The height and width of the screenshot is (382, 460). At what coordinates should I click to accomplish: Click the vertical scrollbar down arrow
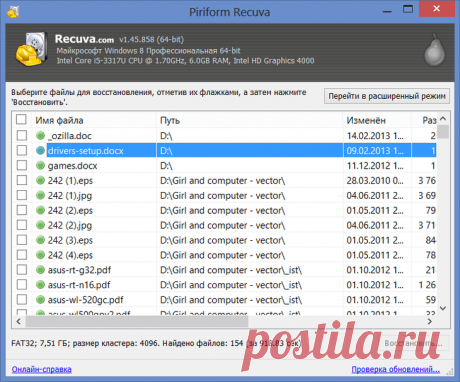click(443, 308)
